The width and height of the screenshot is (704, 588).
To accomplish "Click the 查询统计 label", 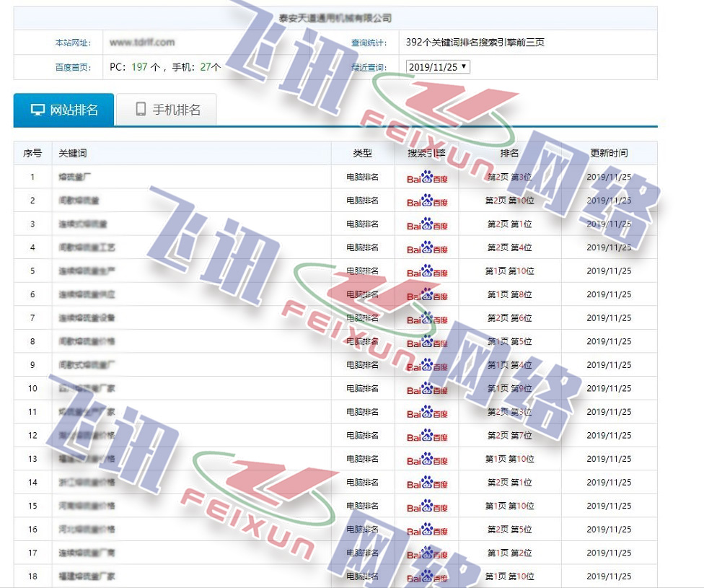I will pyautogui.click(x=369, y=43).
